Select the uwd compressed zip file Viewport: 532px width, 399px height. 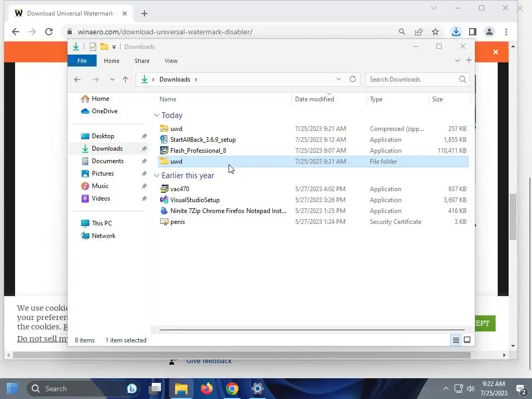pyautogui.click(x=313, y=129)
